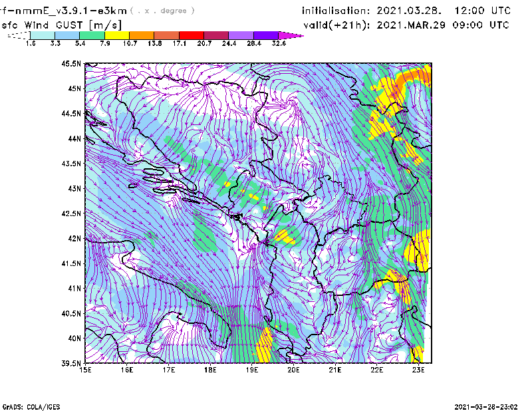Click the 42N latitude axis label

tap(72, 239)
